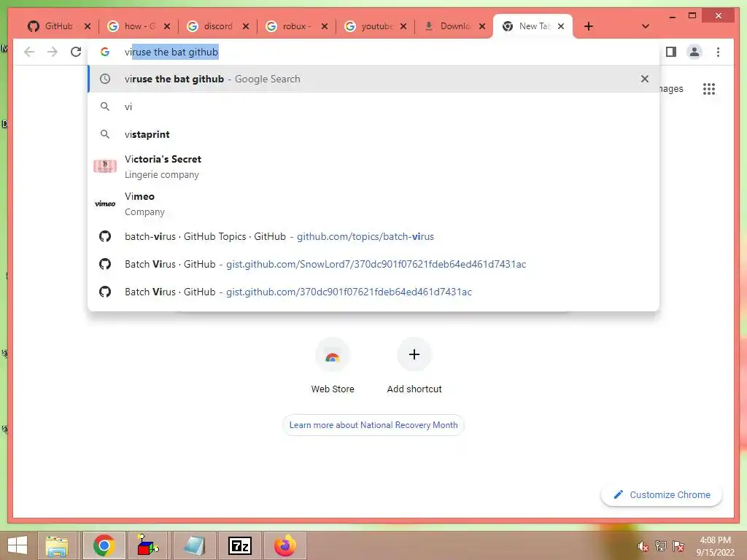The height and width of the screenshot is (560, 747).
Task: Select the vistaprint suggestion
Action: [373, 134]
